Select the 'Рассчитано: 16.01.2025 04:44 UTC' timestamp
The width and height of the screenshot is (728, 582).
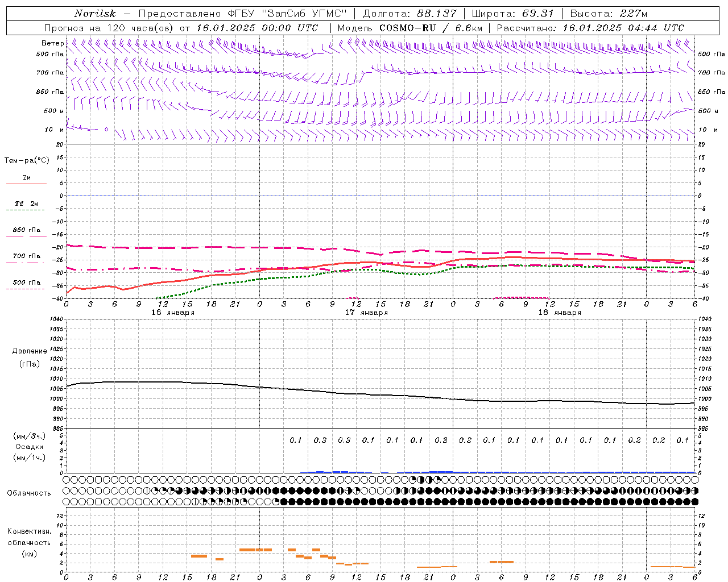pyautogui.click(x=590, y=28)
